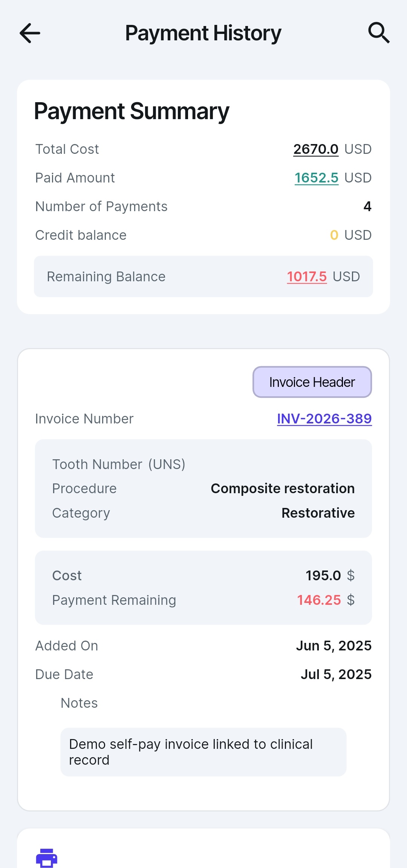Open invoice link INV-2026-389
This screenshot has width=407, height=868.
coord(324,419)
